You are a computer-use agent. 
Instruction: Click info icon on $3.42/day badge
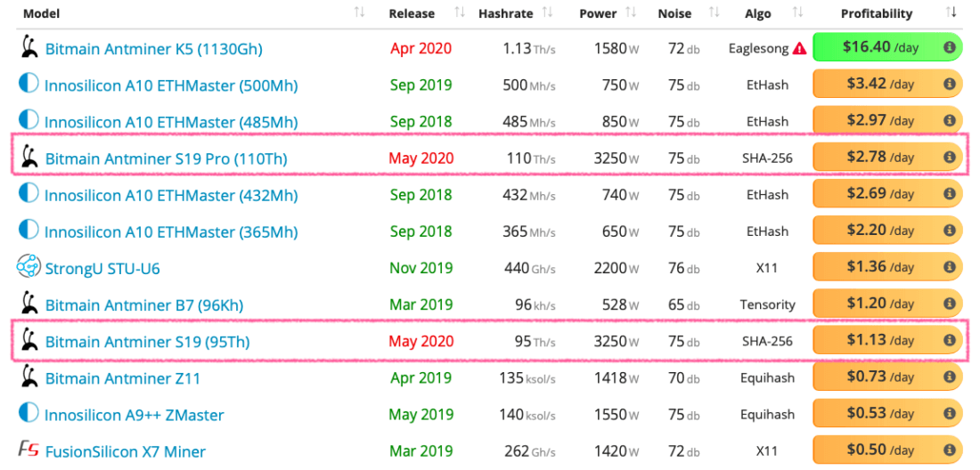(949, 85)
